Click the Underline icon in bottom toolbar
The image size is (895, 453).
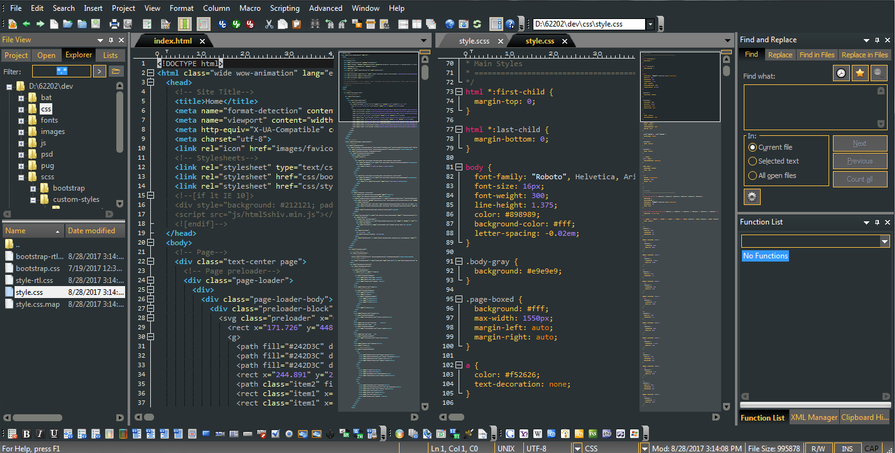coord(53,434)
